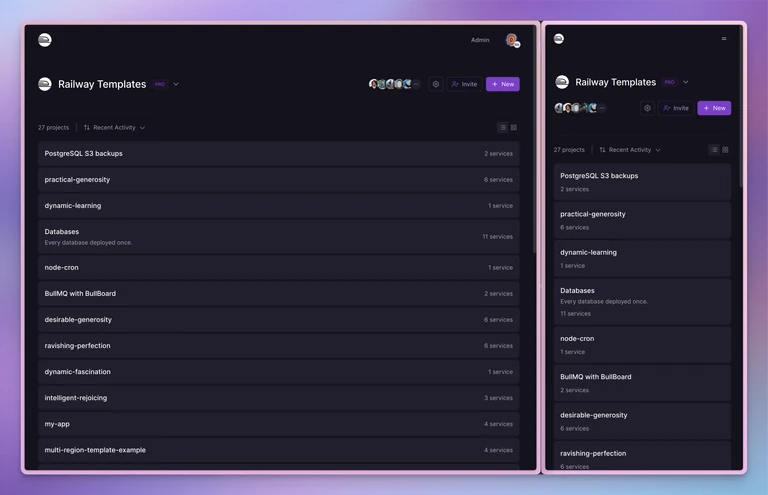Open Recent Activity sort dropdown in desktop window

[114, 127]
